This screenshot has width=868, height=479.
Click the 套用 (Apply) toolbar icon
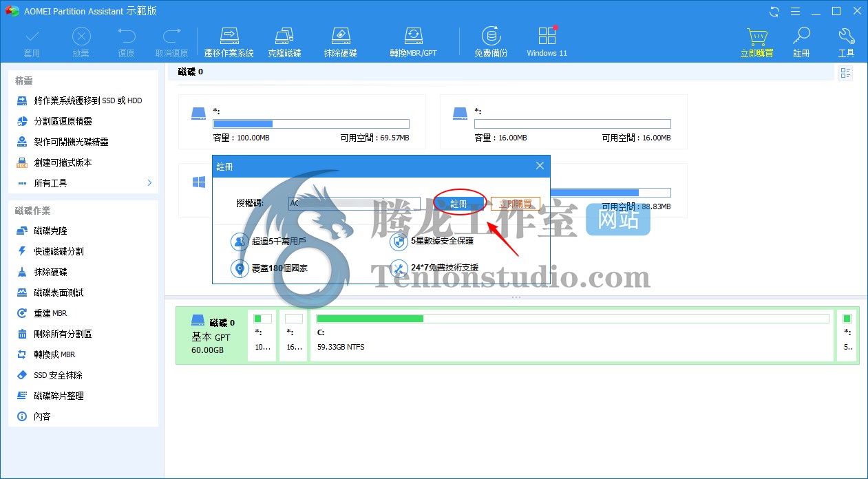pos(32,42)
